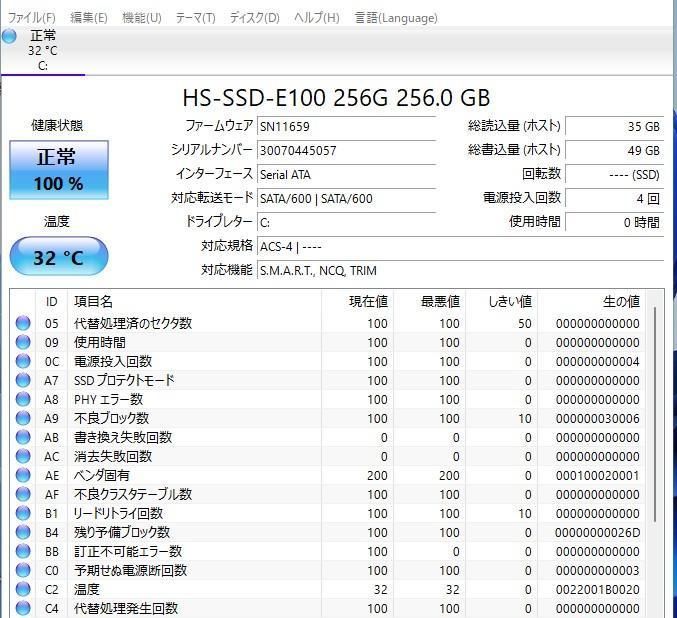
Task: Click raw value 0022001B0020 in 温度 row
Action: 598,589
